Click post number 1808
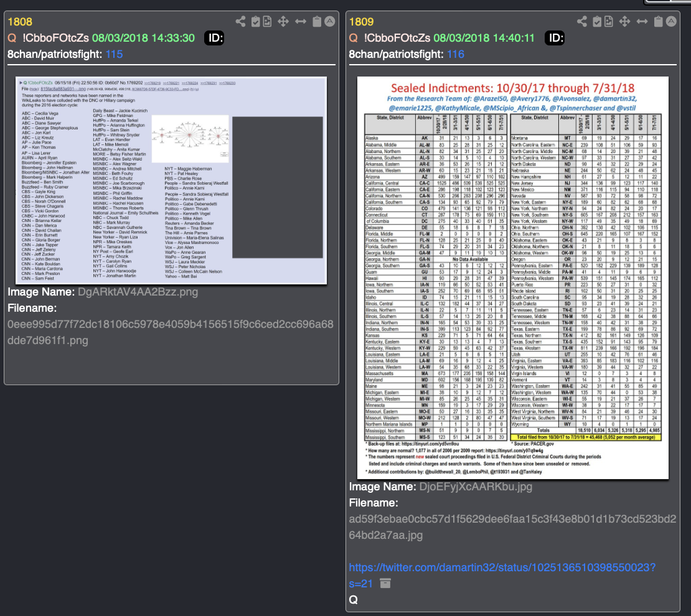Viewport: 691px width, 616px height. 20,22
